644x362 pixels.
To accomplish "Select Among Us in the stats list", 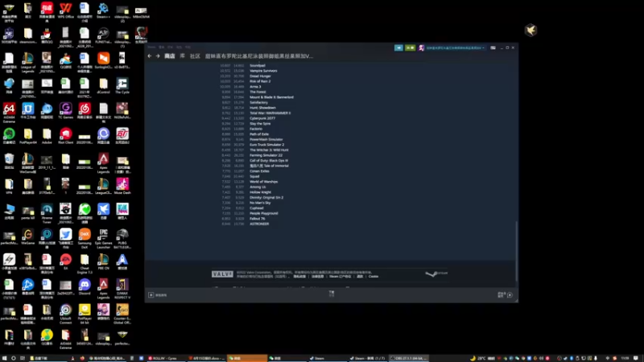I will point(258,187).
